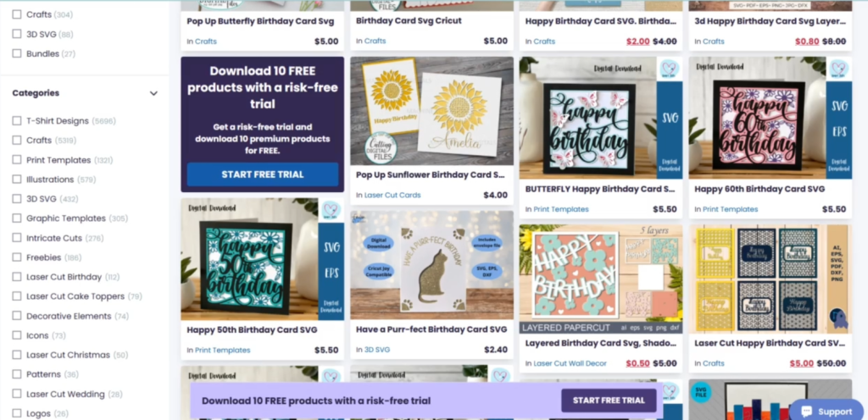Tick the Laser Cut Birthday checkbox

(17, 277)
